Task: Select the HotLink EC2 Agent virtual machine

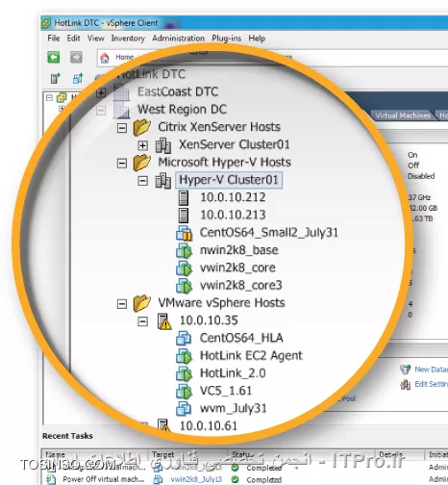Action: (x=251, y=356)
